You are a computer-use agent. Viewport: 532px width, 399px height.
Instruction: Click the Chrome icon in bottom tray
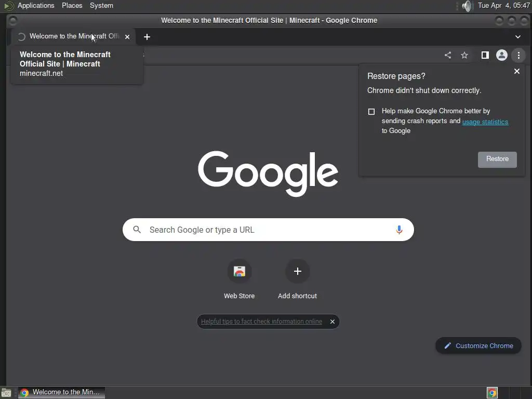(492, 393)
